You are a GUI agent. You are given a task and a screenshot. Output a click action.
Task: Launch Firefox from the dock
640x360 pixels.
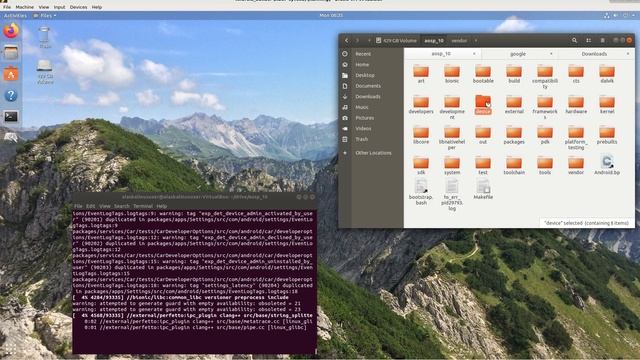click(x=11, y=31)
